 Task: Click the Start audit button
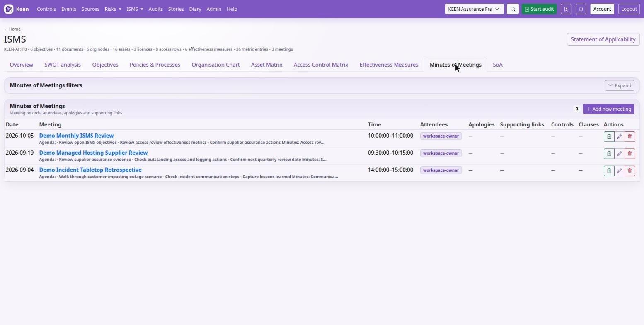tap(539, 9)
